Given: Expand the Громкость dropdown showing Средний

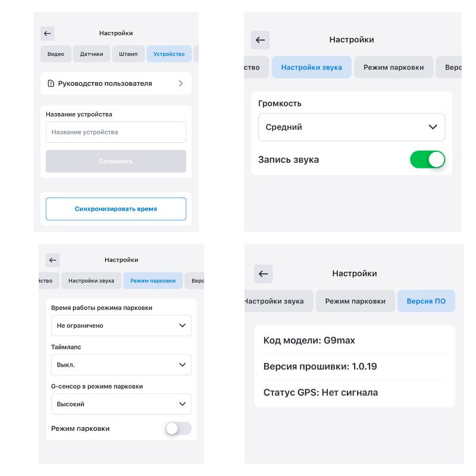Looking at the screenshot, I should click(x=352, y=127).
